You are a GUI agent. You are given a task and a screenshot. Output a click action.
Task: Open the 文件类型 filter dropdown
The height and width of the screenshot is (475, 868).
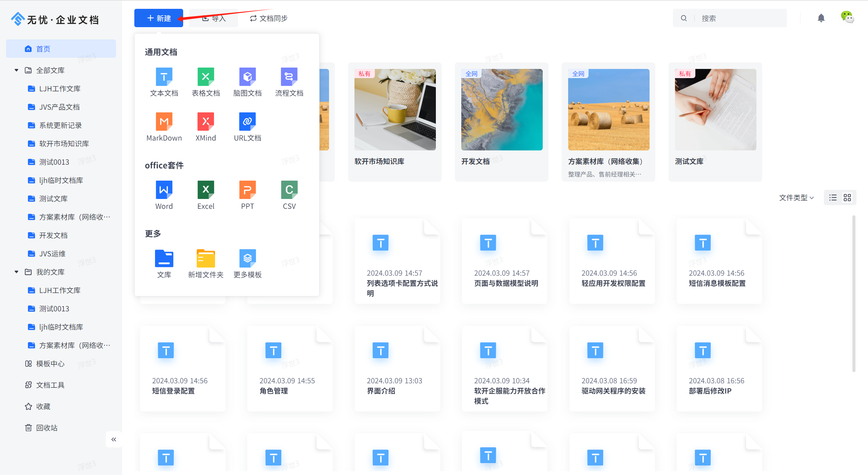(796, 198)
